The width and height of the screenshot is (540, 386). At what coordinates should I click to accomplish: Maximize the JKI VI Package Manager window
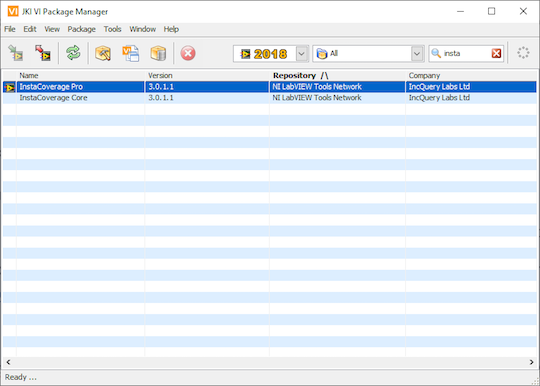pyautogui.click(x=491, y=11)
